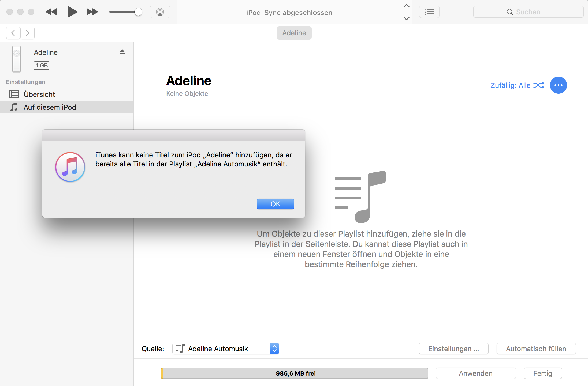Select Auf diesem iPod in sidebar
The height and width of the screenshot is (386, 588).
(x=50, y=107)
